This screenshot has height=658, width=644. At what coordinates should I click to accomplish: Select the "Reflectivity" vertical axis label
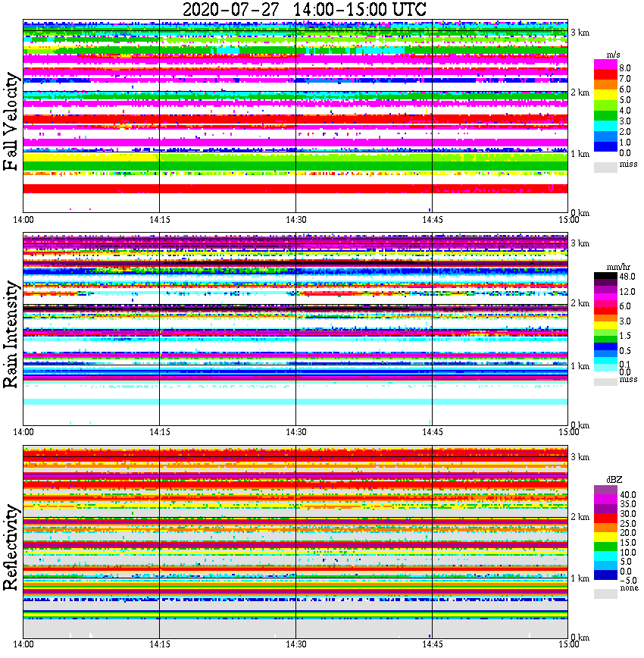[11, 547]
